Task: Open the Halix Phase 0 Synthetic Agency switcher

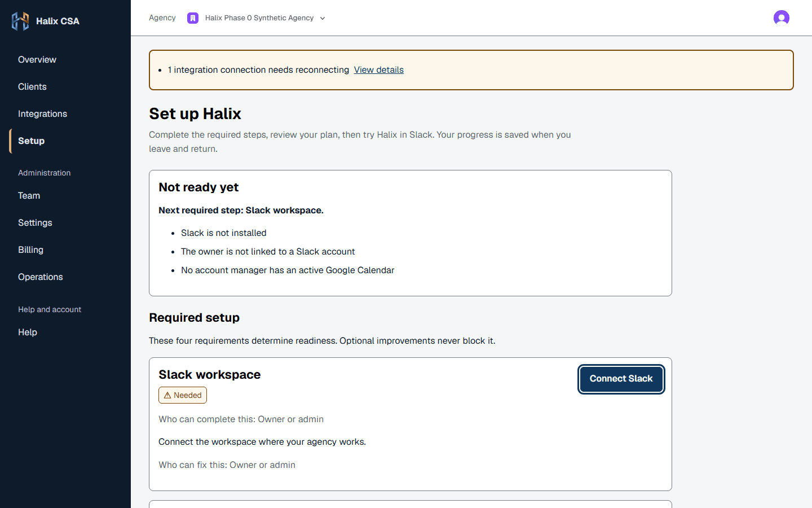Action: point(257,18)
